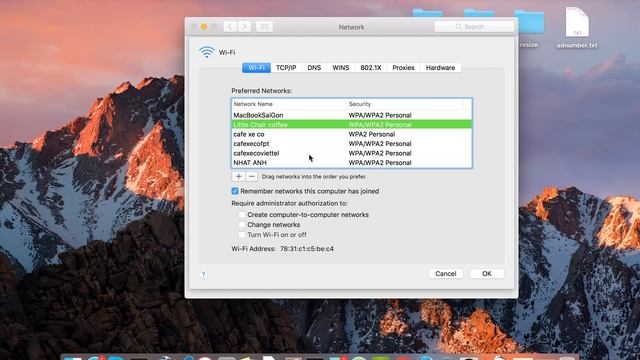This screenshot has height=360, width=640.
Task: Switch to the Wi-Fi tab
Action: tap(256, 68)
